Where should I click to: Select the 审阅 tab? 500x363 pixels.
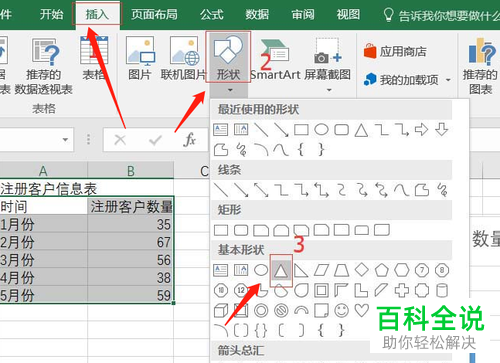tap(303, 14)
